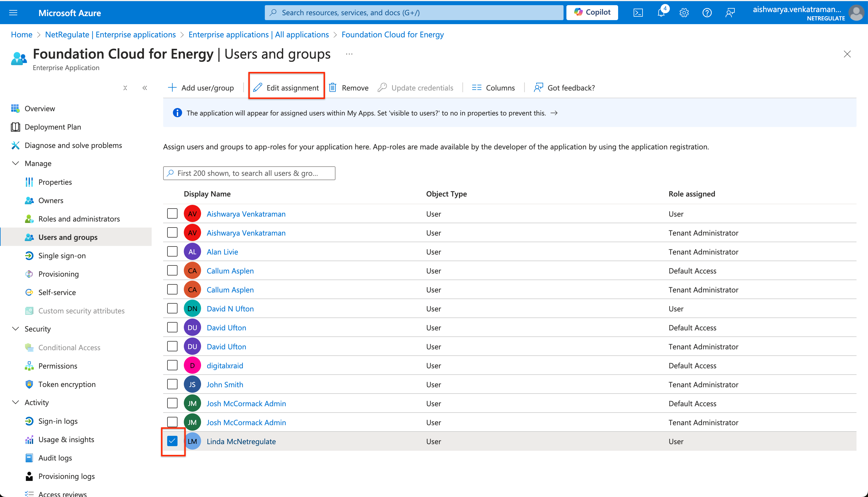868x497 pixels.
Task: Collapse the Security section
Action: pos(15,329)
